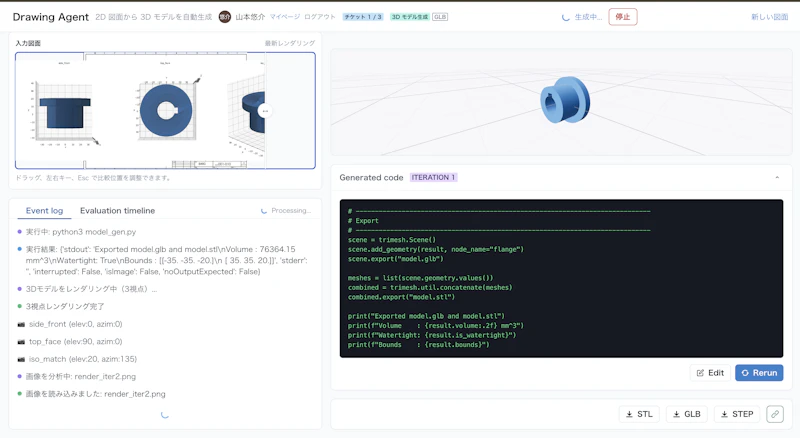
Task: Click the copy link icon button
Action: coord(774,414)
